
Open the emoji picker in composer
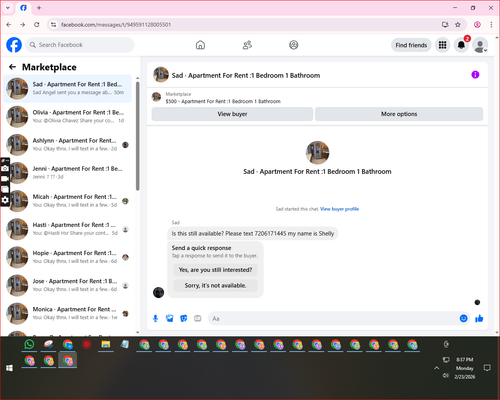463,318
